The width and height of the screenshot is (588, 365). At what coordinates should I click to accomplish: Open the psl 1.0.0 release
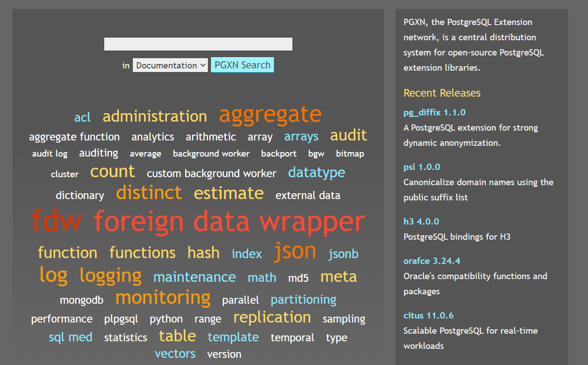tap(422, 167)
